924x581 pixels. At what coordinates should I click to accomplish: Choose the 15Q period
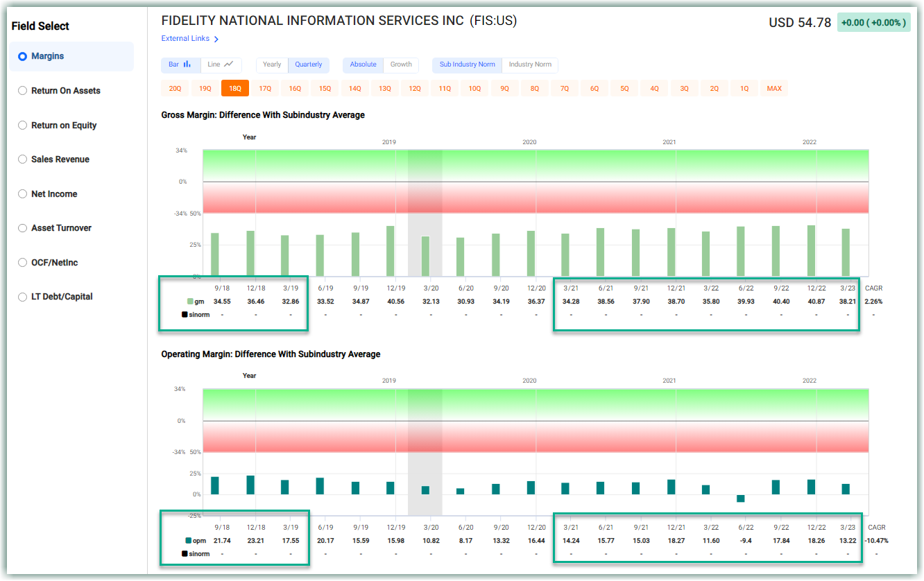coord(325,89)
